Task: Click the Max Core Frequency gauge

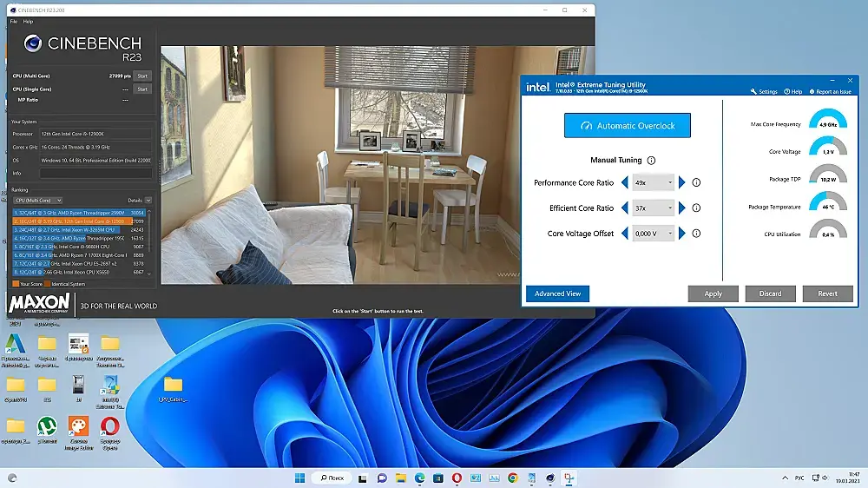Action: (x=828, y=119)
